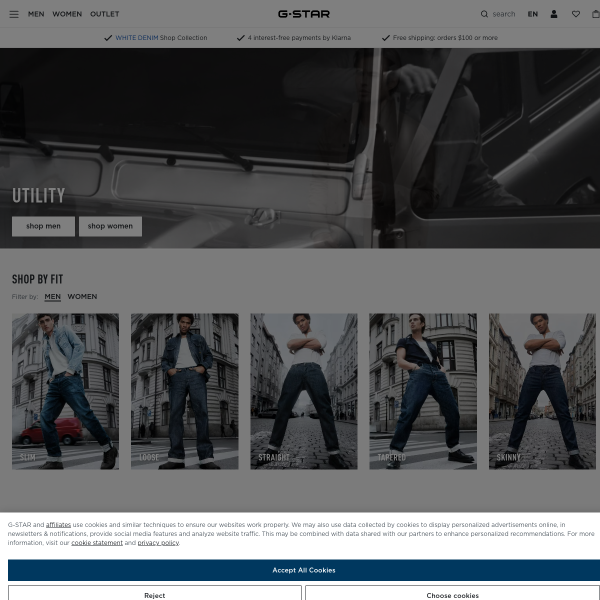Click the G-STAR logo

[x=304, y=14]
